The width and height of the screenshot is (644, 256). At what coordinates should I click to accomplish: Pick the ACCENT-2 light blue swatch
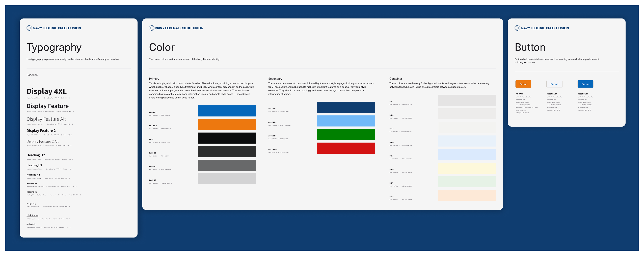346,121
